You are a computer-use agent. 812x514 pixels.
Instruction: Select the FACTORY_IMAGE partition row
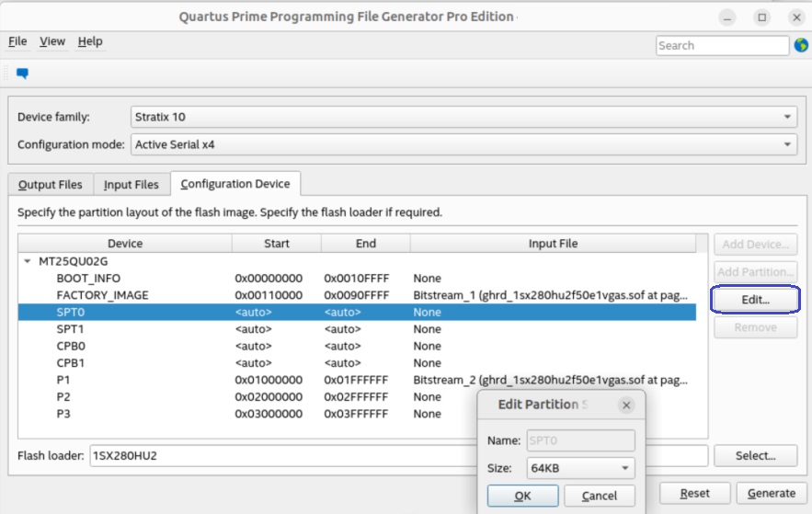tap(102, 295)
